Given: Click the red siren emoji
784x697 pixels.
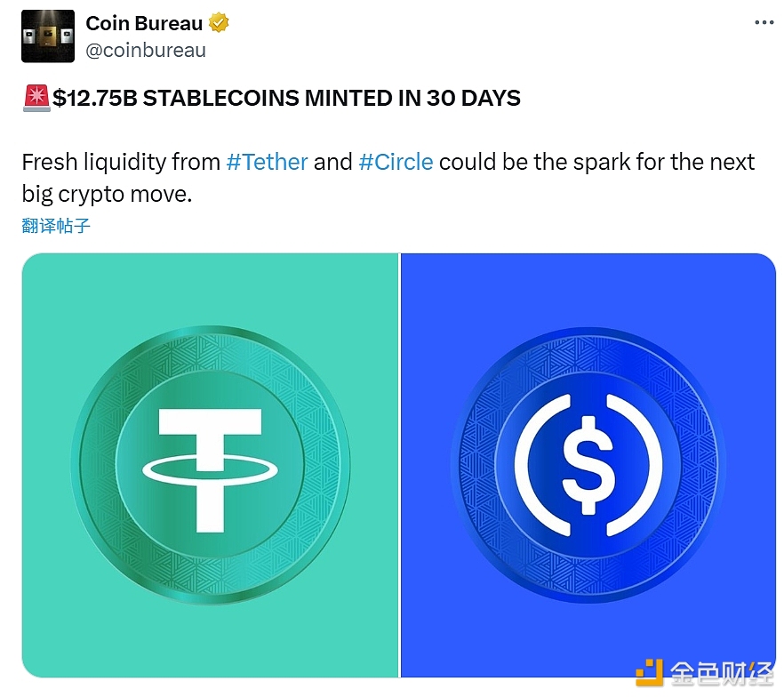Looking at the screenshot, I should pos(36,98).
